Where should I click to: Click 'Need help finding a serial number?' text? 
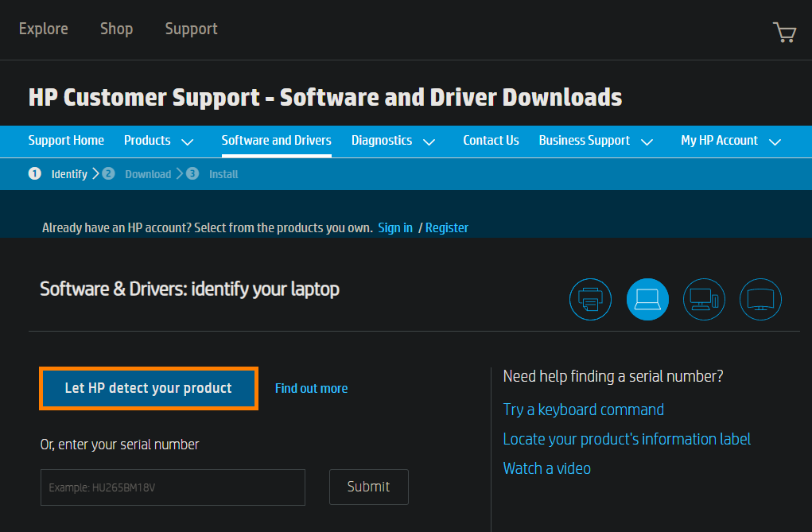[x=613, y=377]
